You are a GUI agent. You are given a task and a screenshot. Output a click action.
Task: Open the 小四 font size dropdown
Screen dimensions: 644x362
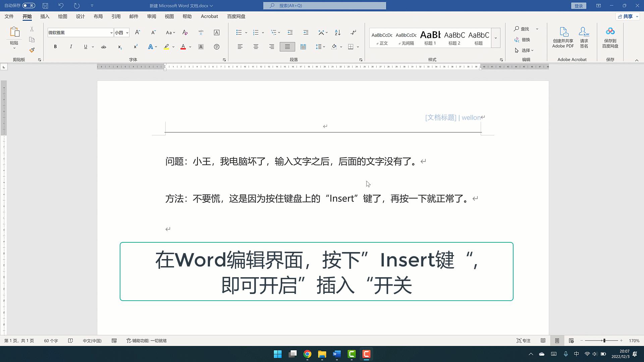pos(127,33)
